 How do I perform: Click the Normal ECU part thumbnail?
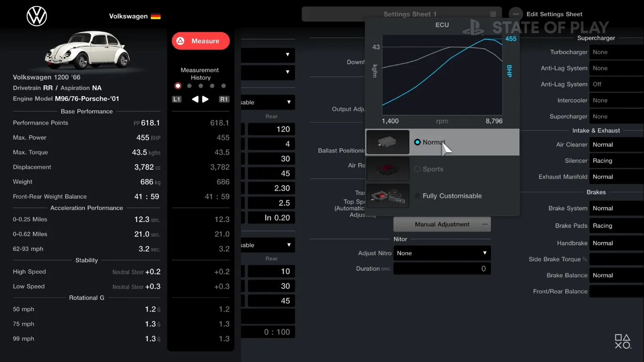pos(388,142)
